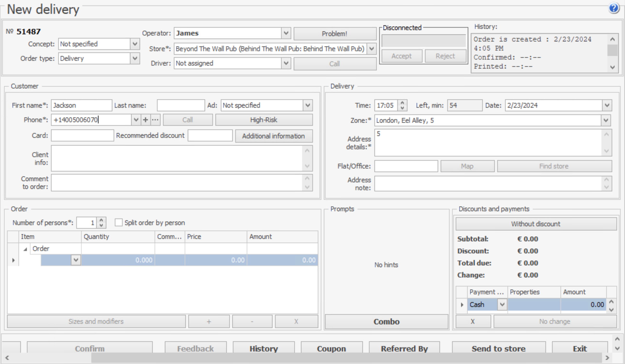
Task: Click the History button at bottom
Action: pos(264,348)
